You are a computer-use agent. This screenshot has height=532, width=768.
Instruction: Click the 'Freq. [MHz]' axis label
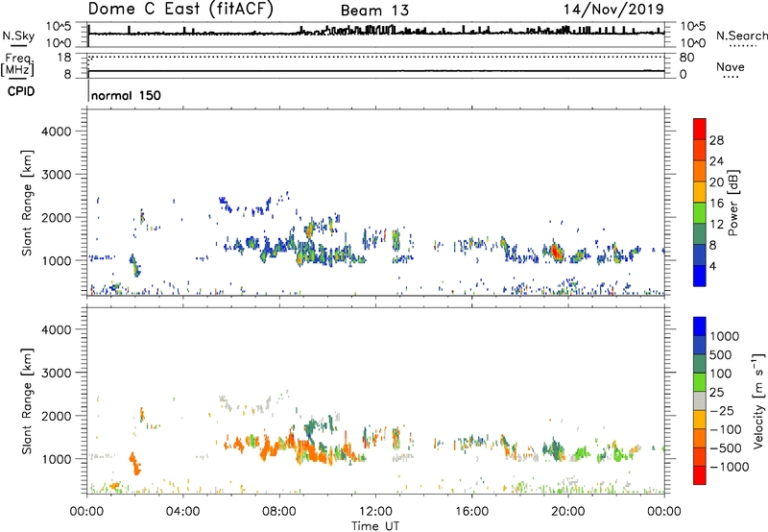pos(17,64)
